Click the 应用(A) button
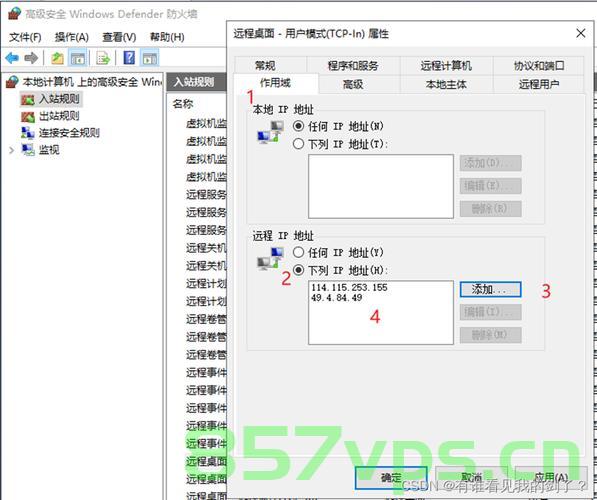Viewport: 597px width, 500px height. pyautogui.click(x=551, y=478)
